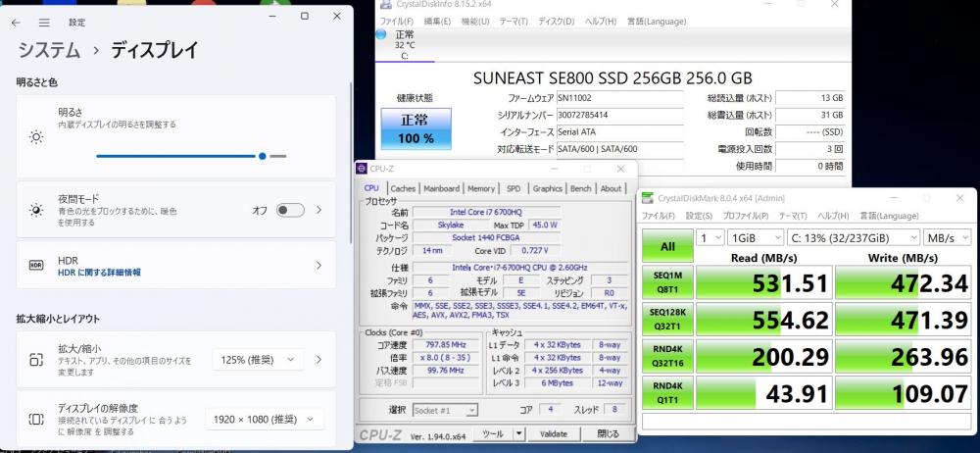Open CrystalDiskMark 設定(S) menu

[699, 216]
